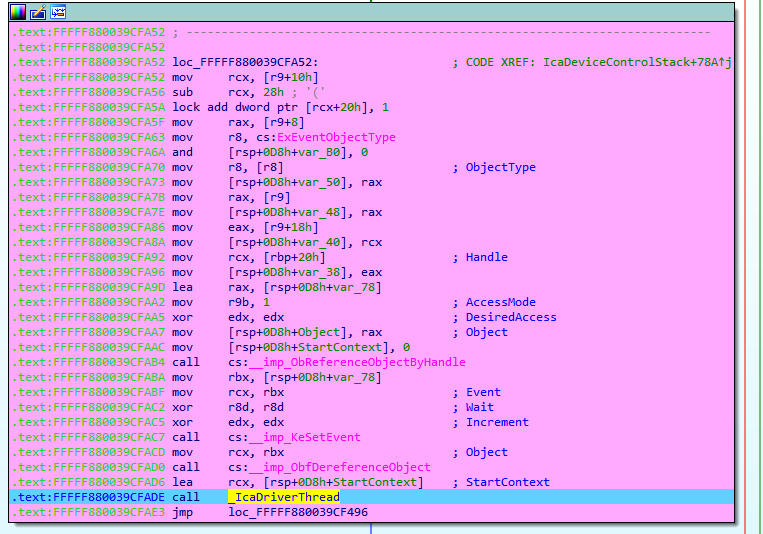
Task: Click the ObjectType comment
Action: 500,167
